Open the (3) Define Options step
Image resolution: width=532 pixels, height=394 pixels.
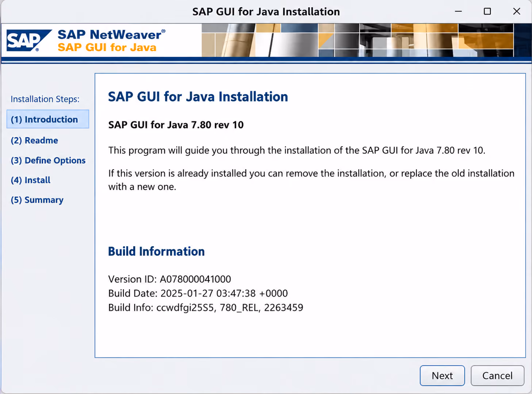pyautogui.click(x=48, y=161)
